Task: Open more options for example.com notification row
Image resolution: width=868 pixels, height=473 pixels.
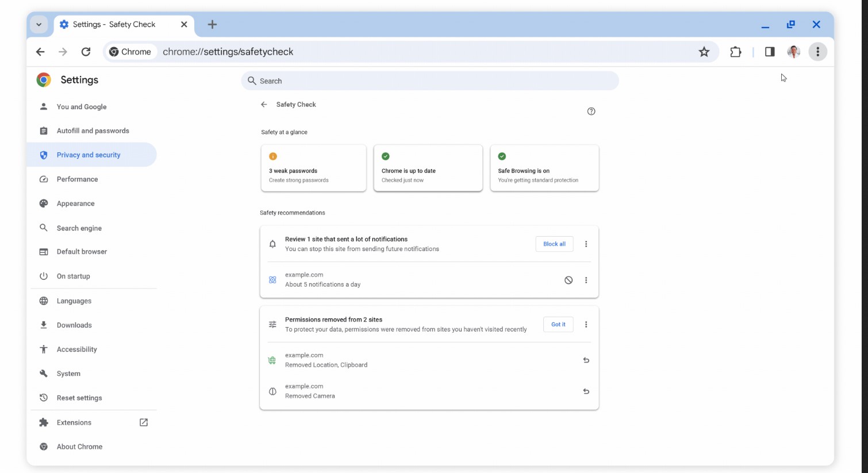Action: tap(586, 280)
